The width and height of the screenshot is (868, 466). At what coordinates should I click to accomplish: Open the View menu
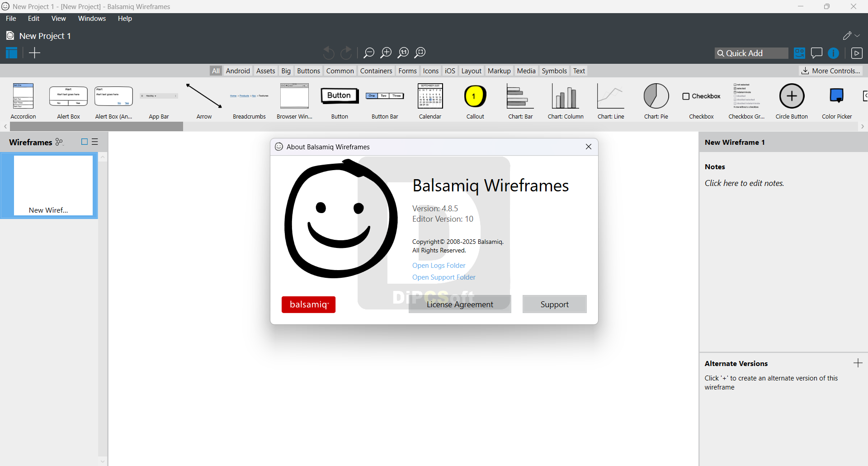tap(58, 19)
